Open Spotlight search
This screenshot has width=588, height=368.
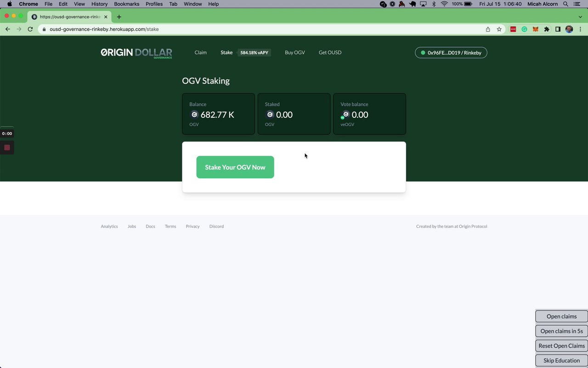(x=566, y=4)
